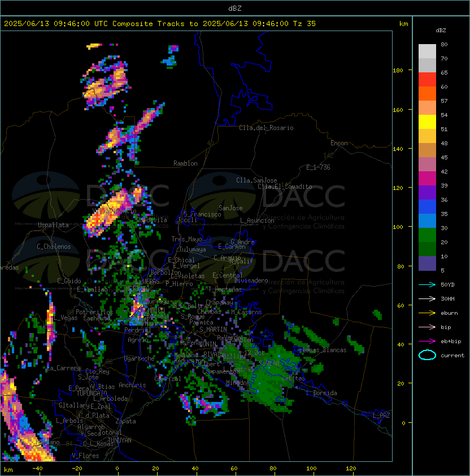Click the Divisadero place label
The image size is (470, 476).
[x=251, y=280]
